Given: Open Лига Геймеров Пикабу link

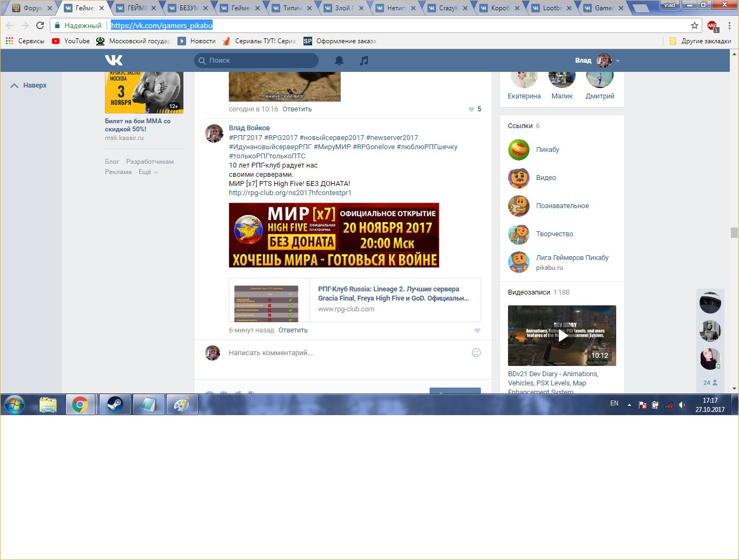Looking at the screenshot, I should coord(572,258).
